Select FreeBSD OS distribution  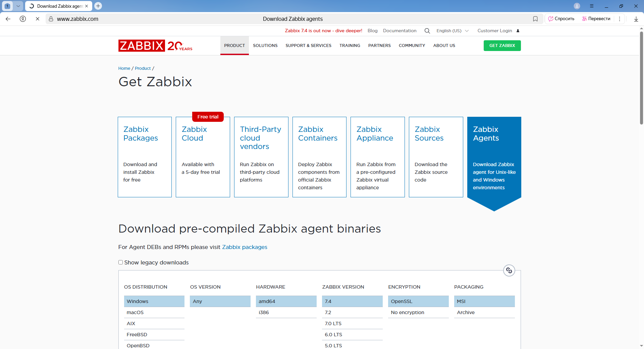point(154,335)
